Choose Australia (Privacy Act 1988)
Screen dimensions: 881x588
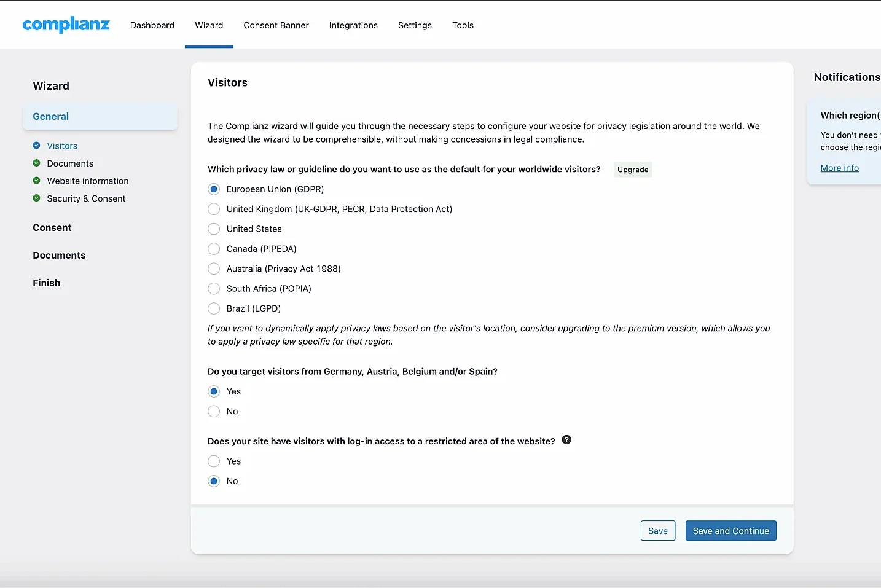(x=214, y=269)
